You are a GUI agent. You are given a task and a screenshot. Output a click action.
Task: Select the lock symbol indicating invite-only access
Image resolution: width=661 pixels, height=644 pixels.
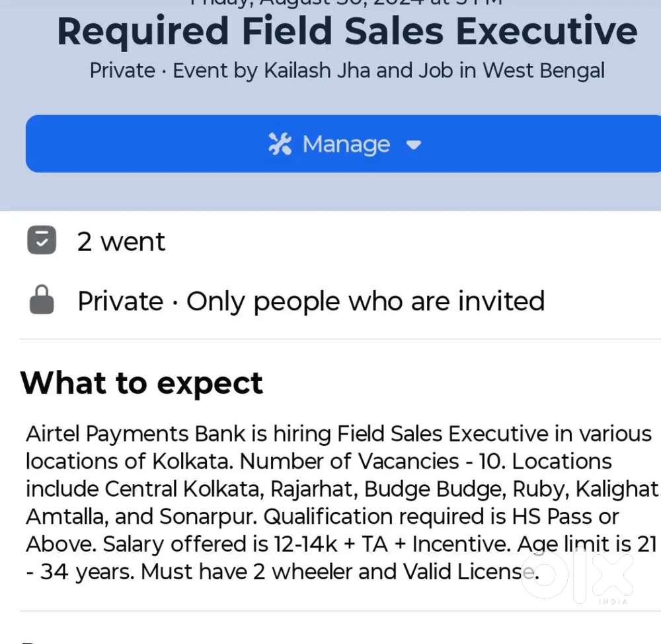tap(42, 299)
